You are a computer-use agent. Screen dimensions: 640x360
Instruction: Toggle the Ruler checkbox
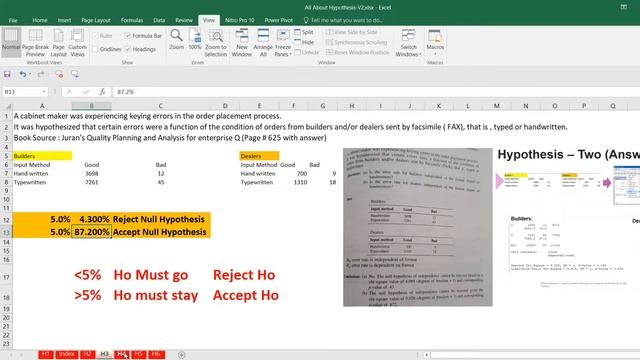[x=96, y=36]
